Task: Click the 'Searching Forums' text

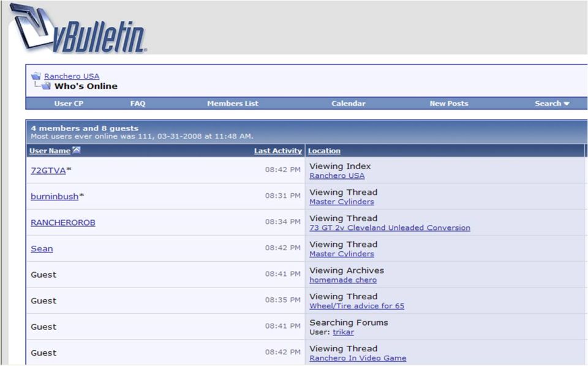Action: pos(349,322)
